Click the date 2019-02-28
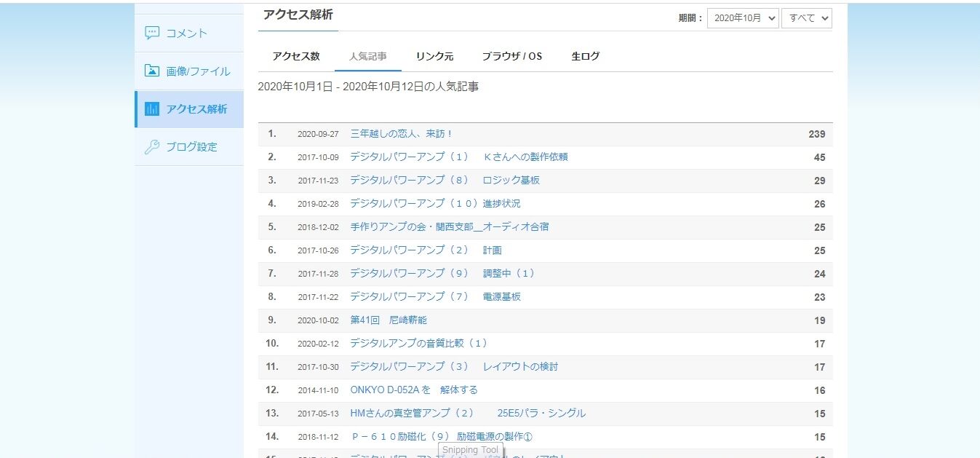 318,205
